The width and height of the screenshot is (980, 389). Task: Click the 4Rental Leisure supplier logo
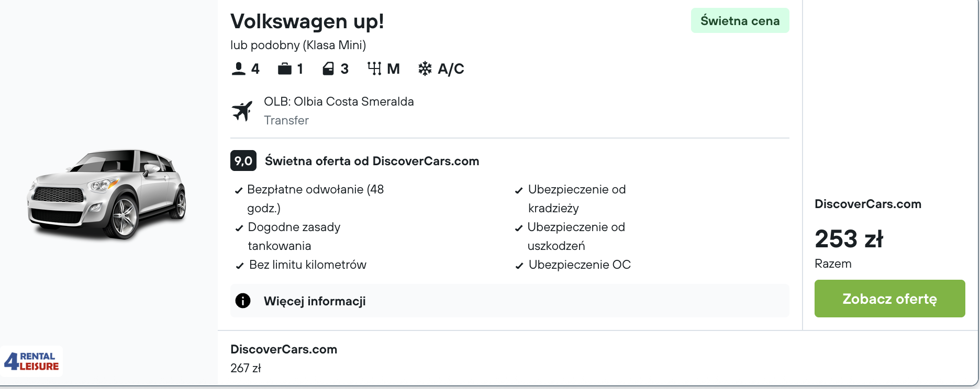pyautogui.click(x=32, y=361)
